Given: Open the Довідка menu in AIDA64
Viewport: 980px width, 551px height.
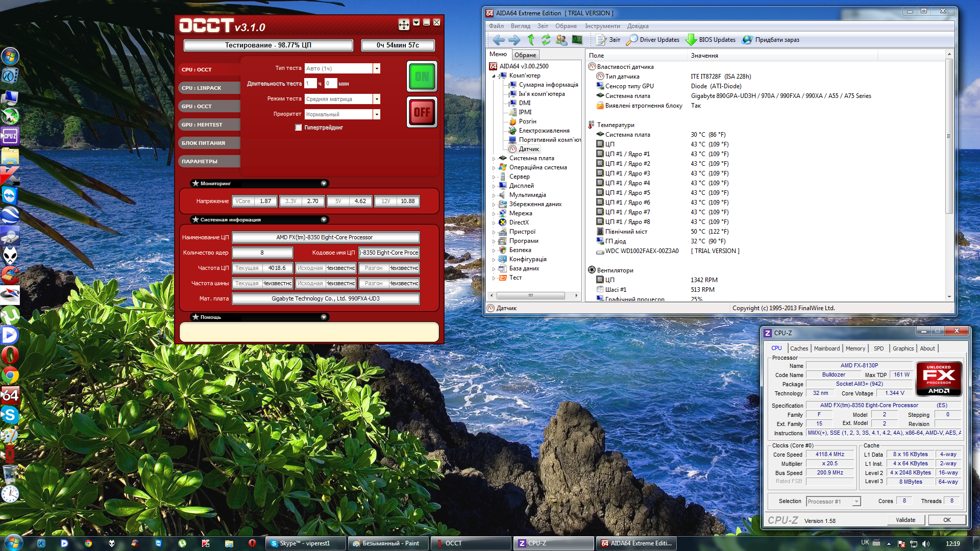Looking at the screenshot, I should [638, 26].
